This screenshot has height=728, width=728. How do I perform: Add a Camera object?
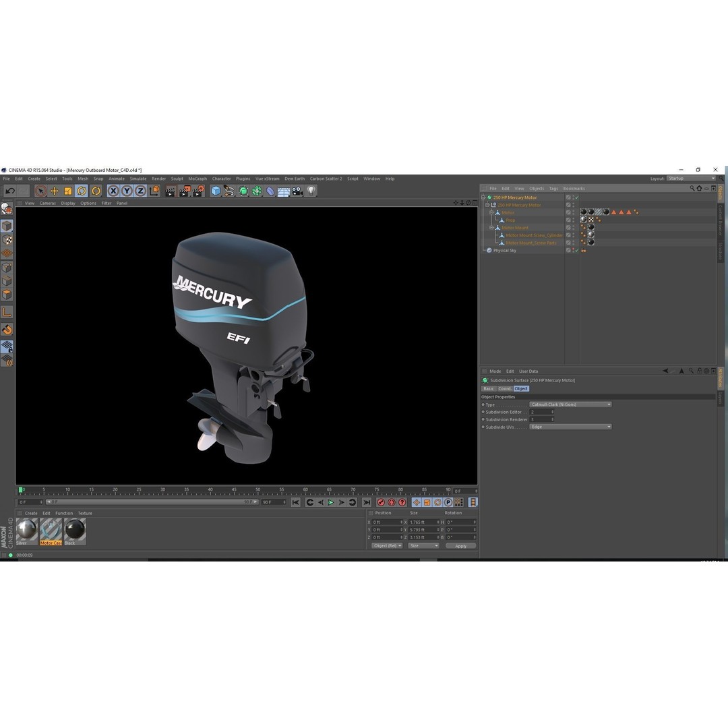297,191
